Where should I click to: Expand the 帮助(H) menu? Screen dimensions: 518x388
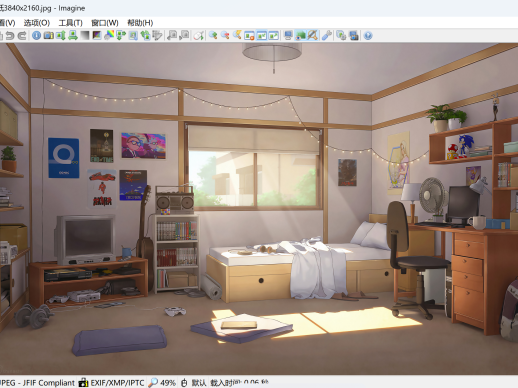[140, 23]
